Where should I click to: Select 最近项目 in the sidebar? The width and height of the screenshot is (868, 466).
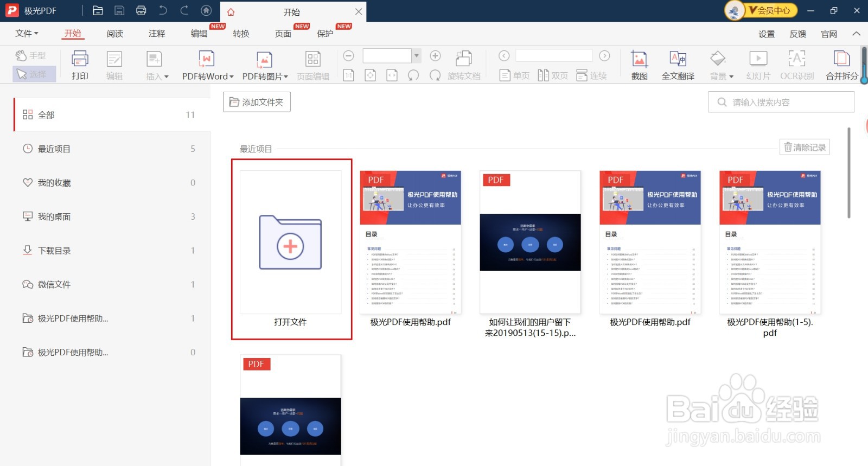(112, 149)
